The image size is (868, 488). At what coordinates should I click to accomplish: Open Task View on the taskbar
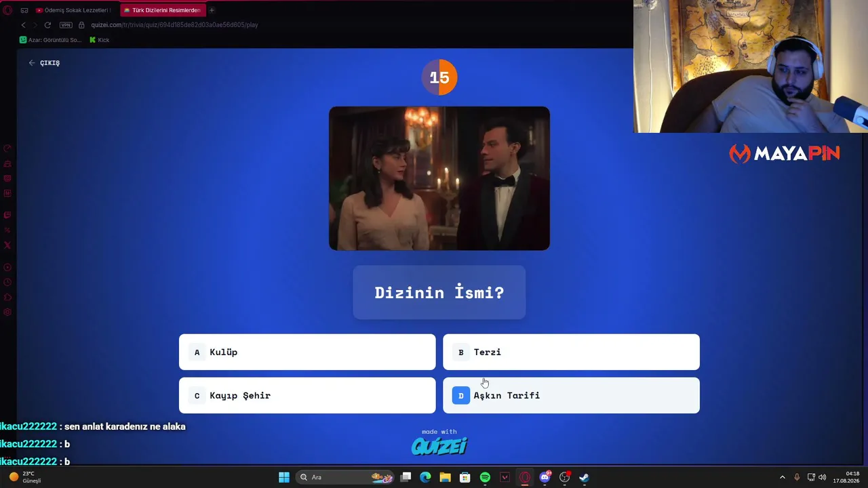406,477
